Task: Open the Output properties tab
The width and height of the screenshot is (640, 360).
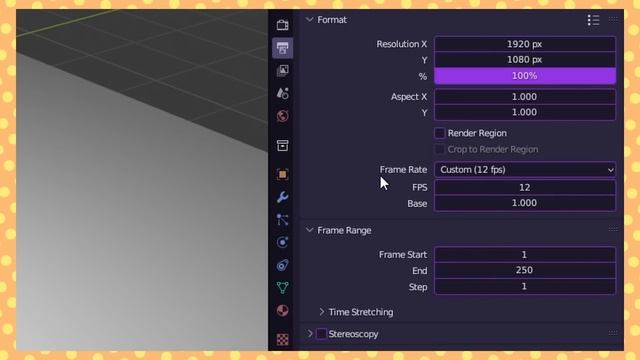Action: 282,48
